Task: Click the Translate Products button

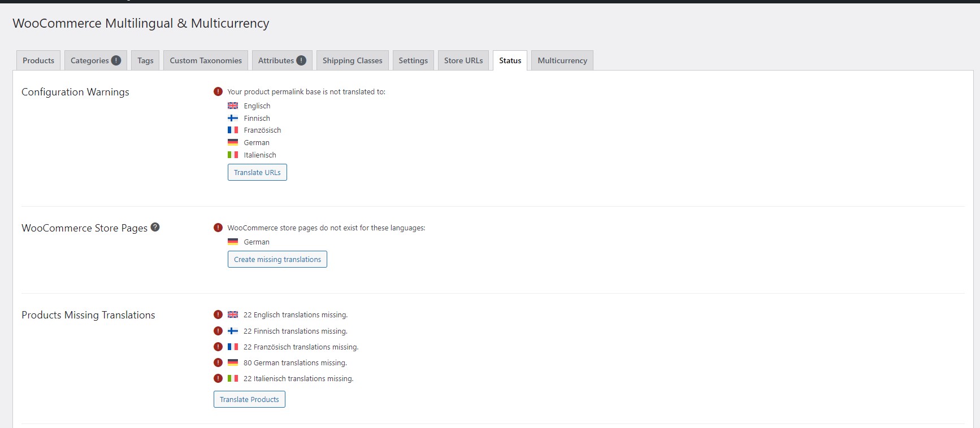Action: click(249, 399)
